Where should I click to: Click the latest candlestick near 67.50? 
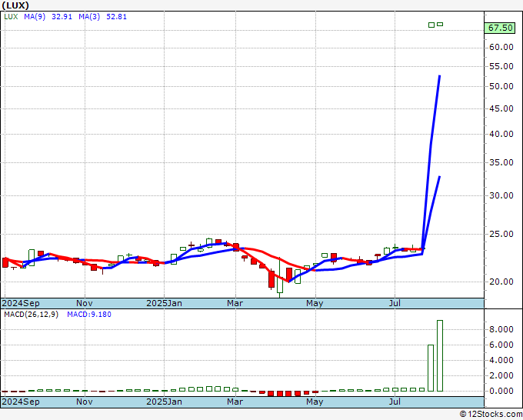point(440,24)
